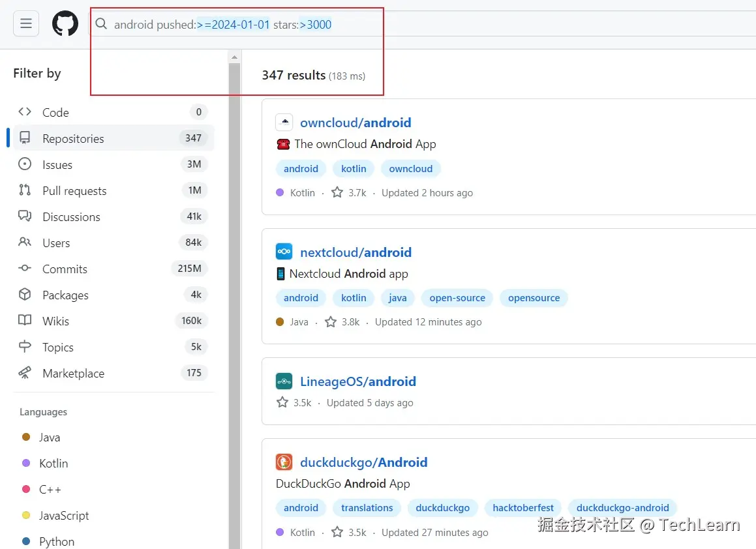The height and width of the screenshot is (549, 756).
Task: Open the hamburger navigation menu
Action: tap(26, 23)
